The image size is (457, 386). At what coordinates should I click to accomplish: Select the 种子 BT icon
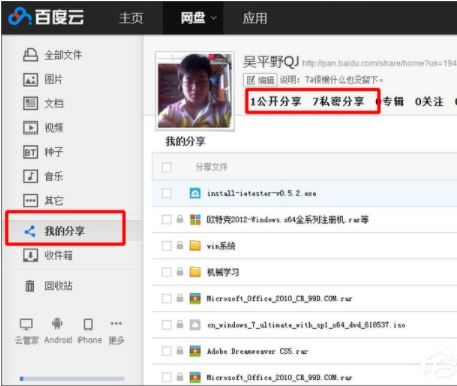coord(30,152)
